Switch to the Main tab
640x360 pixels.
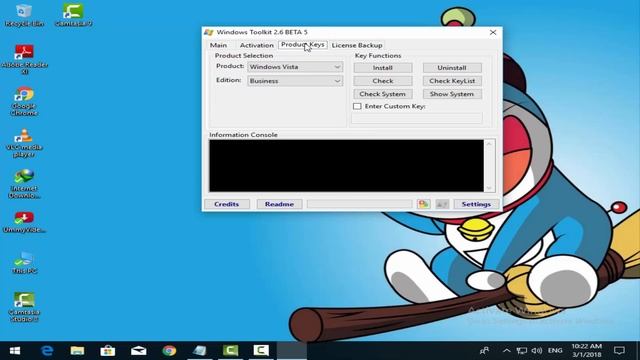(x=218, y=45)
